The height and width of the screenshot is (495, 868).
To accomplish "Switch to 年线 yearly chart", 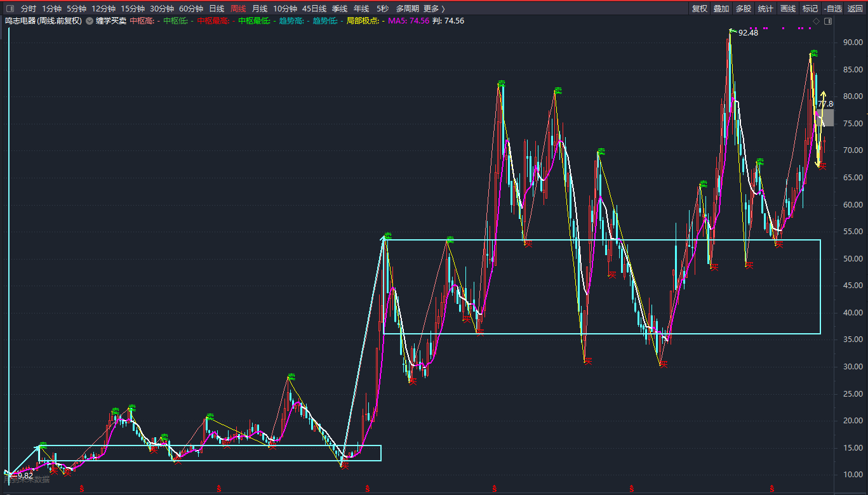I will 361,9.
